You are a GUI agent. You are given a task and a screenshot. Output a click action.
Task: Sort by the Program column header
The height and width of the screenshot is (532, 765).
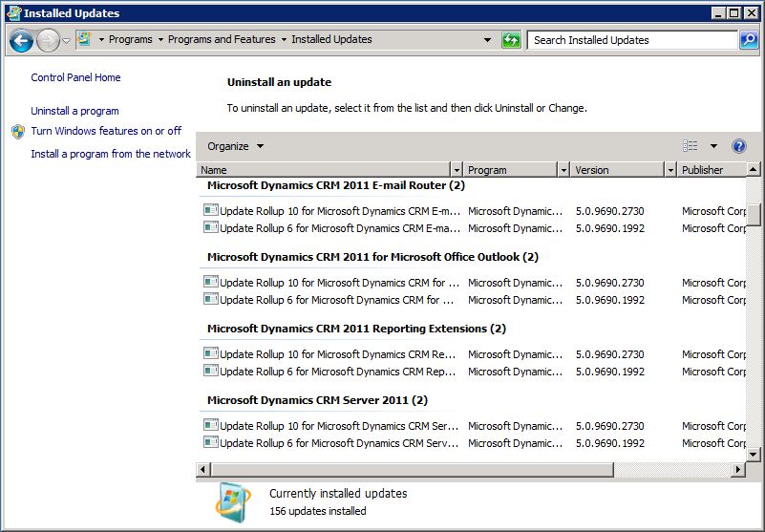tap(511, 170)
